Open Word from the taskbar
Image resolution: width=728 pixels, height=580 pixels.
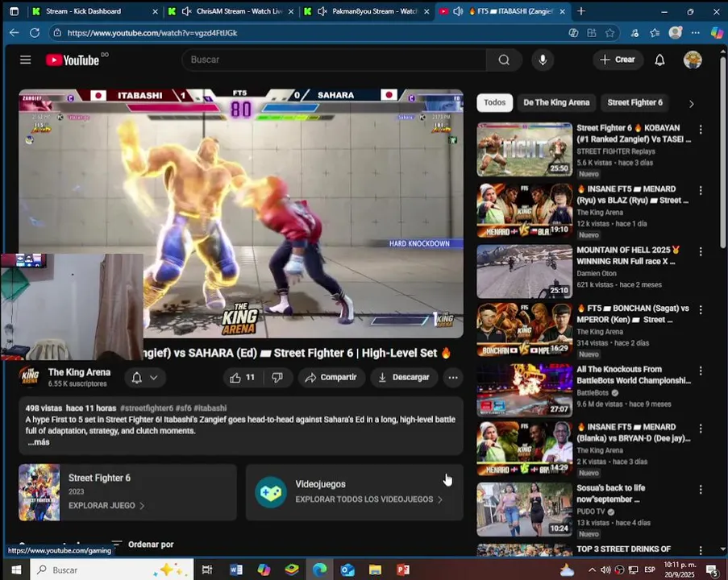coord(236,570)
